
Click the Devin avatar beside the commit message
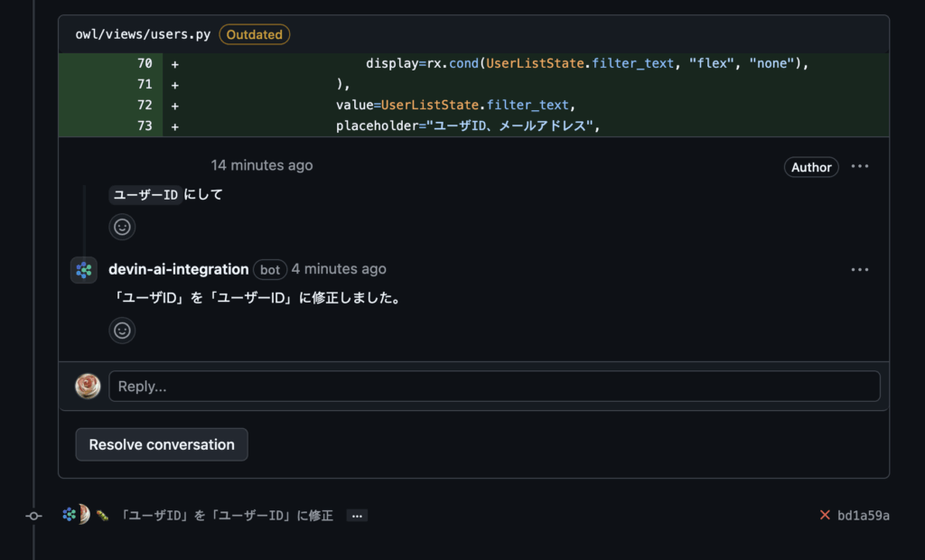click(69, 515)
